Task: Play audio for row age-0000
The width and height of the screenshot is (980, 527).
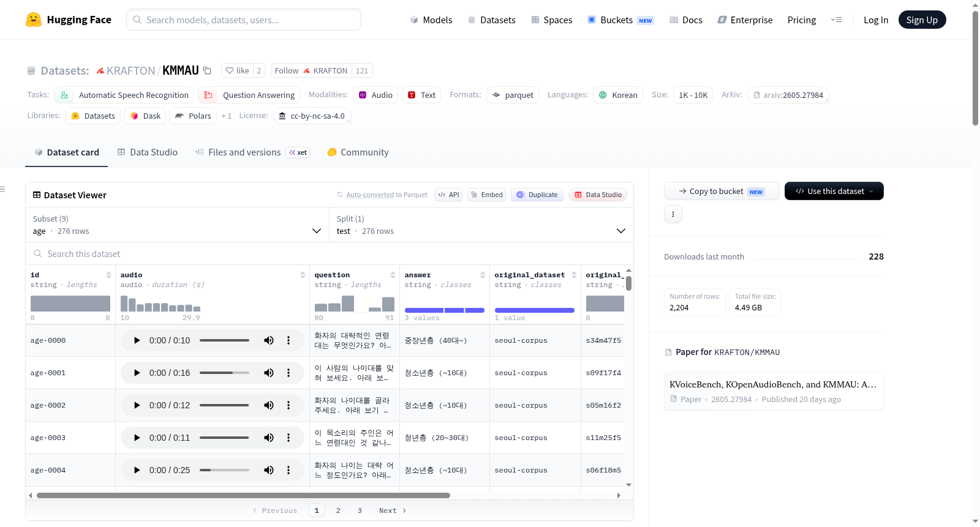Action: (x=137, y=340)
